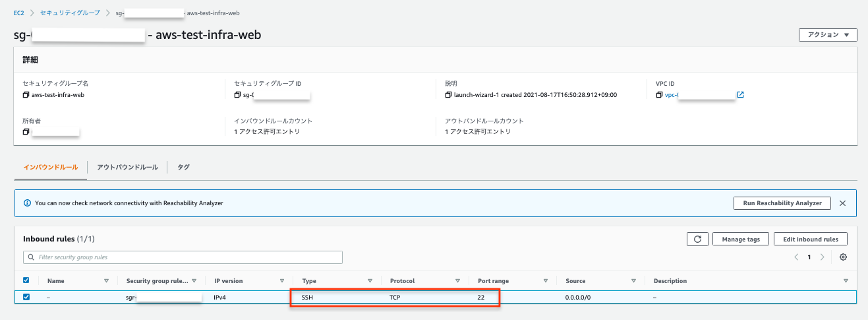The image size is (868, 320).
Task: Switch to the インバウンドルール tab
Action: pyautogui.click(x=50, y=168)
